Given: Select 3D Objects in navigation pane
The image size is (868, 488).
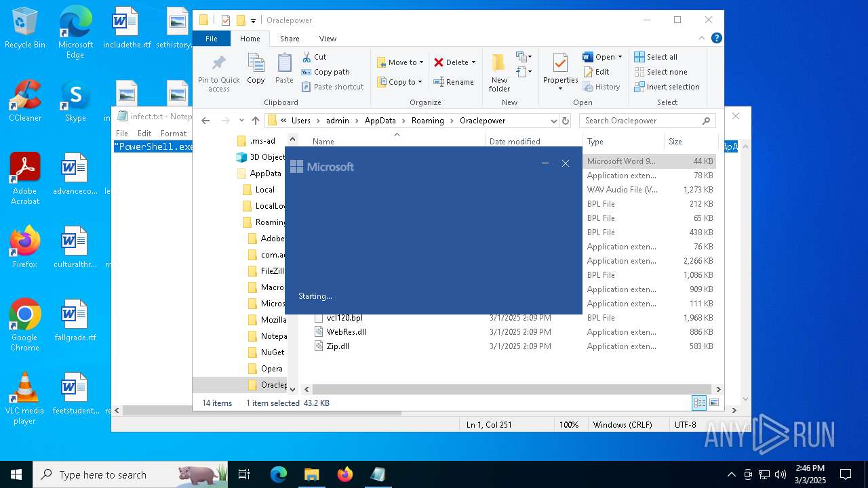Looking at the screenshot, I should pos(260,157).
